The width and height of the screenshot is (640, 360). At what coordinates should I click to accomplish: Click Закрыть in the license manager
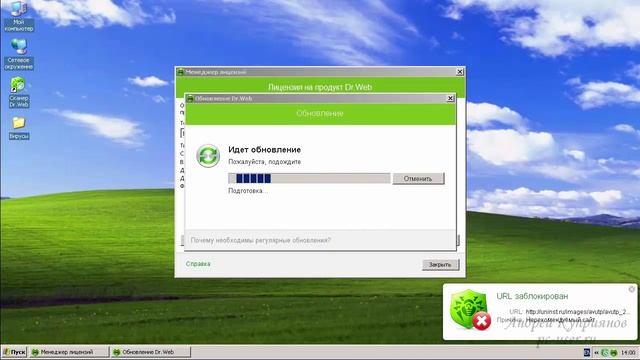tap(440, 264)
